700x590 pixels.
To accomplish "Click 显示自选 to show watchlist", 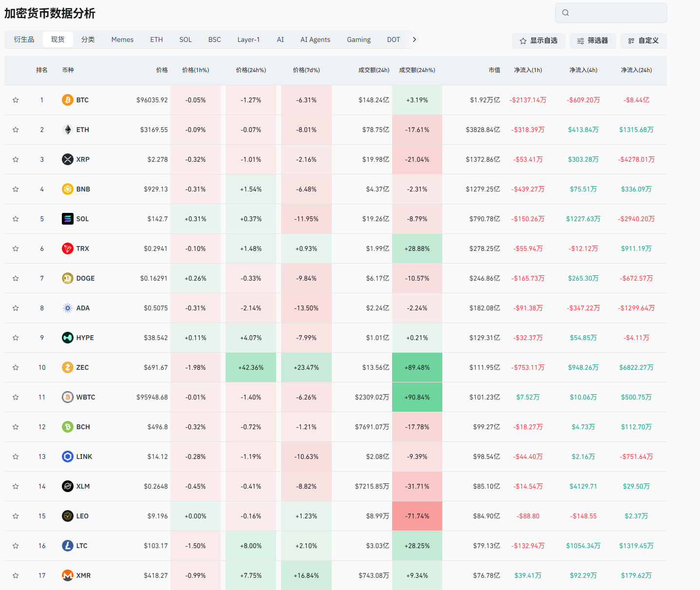I will coord(538,41).
